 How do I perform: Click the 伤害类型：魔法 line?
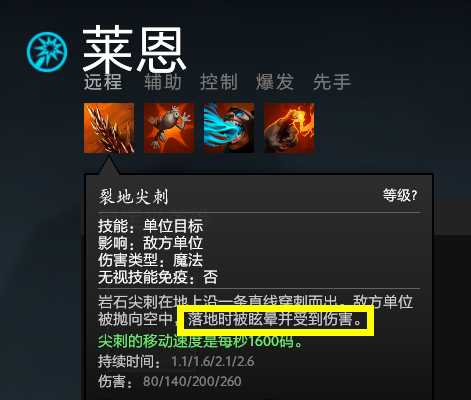coord(150,260)
